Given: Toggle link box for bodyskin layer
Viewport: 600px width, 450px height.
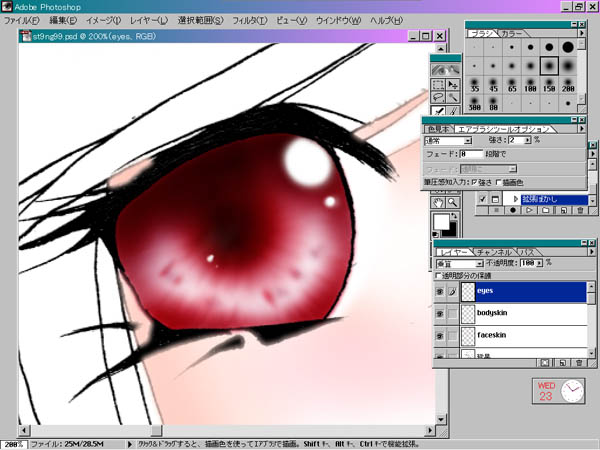Looking at the screenshot, I should pyautogui.click(x=453, y=314).
